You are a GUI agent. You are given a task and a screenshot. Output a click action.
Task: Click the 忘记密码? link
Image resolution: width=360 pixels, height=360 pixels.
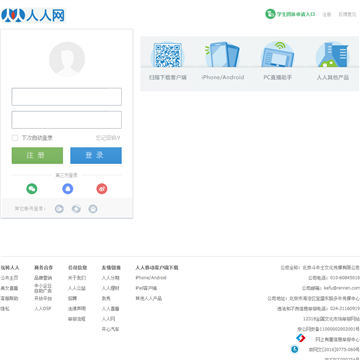click(x=108, y=138)
